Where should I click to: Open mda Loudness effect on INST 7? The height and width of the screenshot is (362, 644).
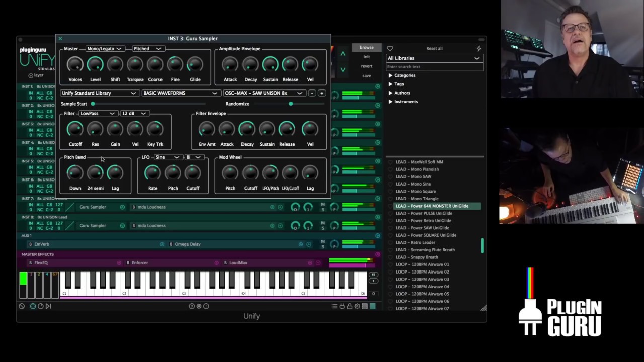[151, 207]
